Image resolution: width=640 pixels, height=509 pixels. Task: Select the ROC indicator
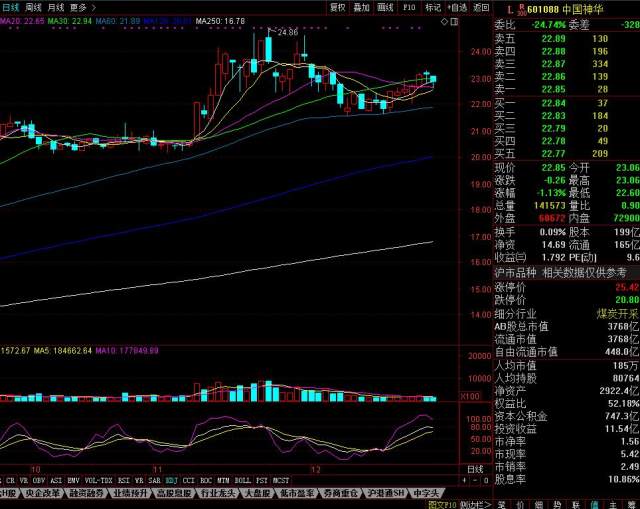pos(206,480)
